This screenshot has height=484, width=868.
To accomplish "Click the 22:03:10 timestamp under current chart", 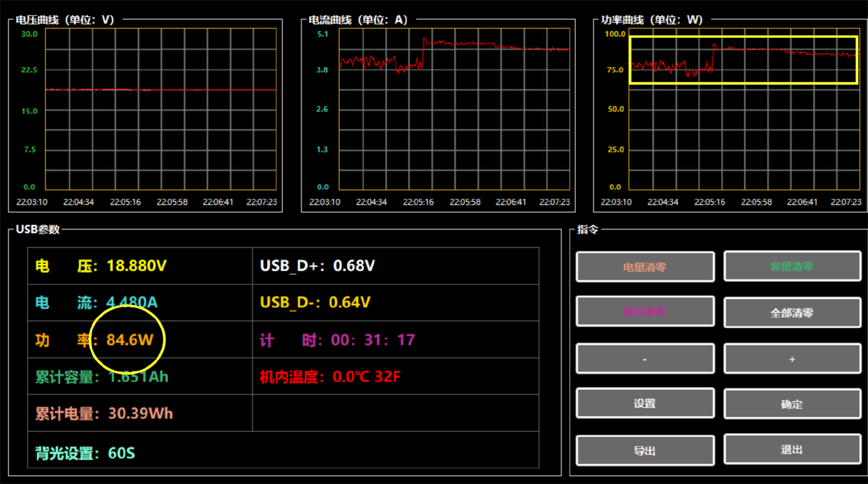I will click(325, 202).
